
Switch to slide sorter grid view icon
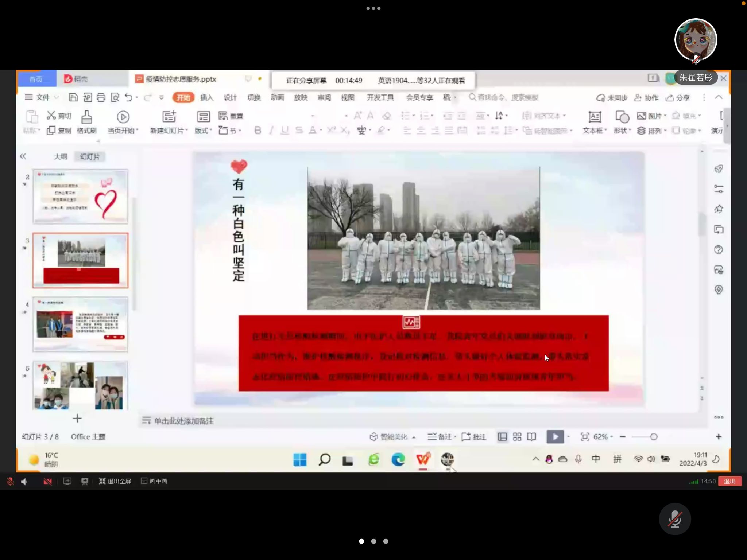517,437
